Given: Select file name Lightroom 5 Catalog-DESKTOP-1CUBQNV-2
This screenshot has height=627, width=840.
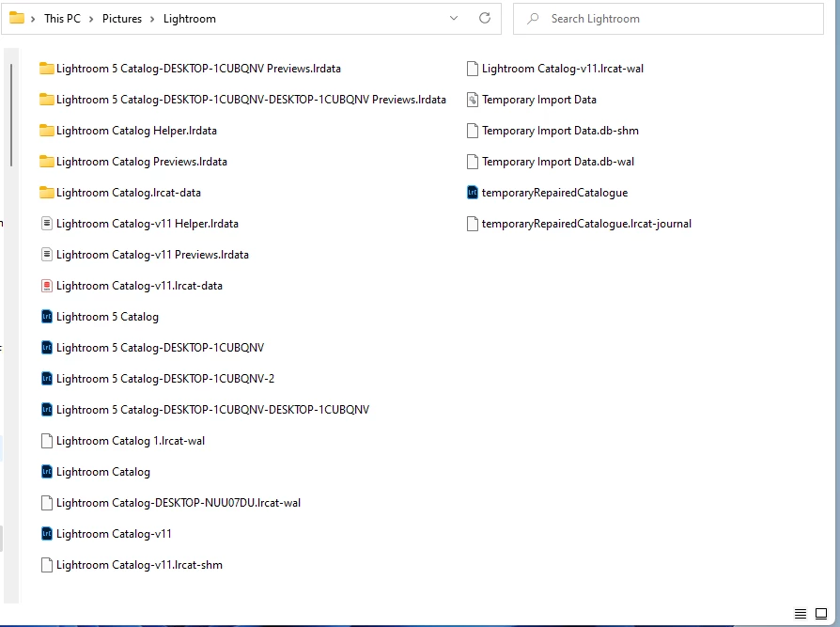Looking at the screenshot, I should click(x=165, y=379).
